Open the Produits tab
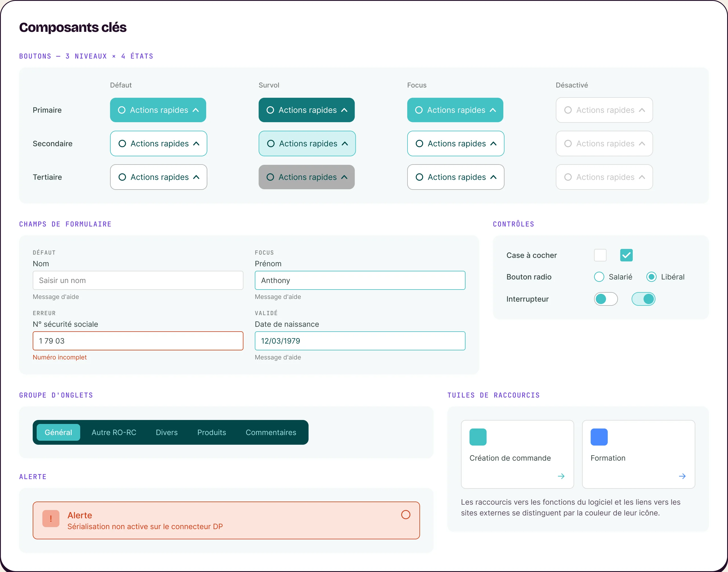Viewport: 728px width, 572px height. point(212,432)
